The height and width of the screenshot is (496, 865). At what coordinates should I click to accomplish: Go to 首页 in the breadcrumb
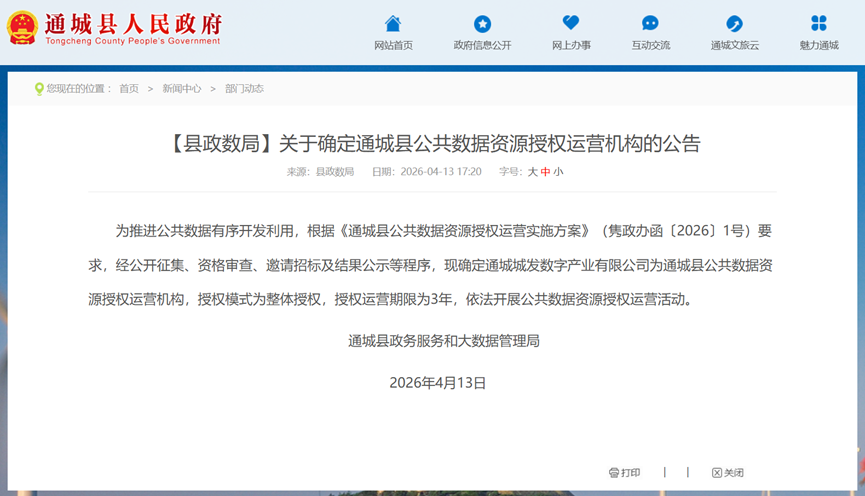tap(129, 89)
